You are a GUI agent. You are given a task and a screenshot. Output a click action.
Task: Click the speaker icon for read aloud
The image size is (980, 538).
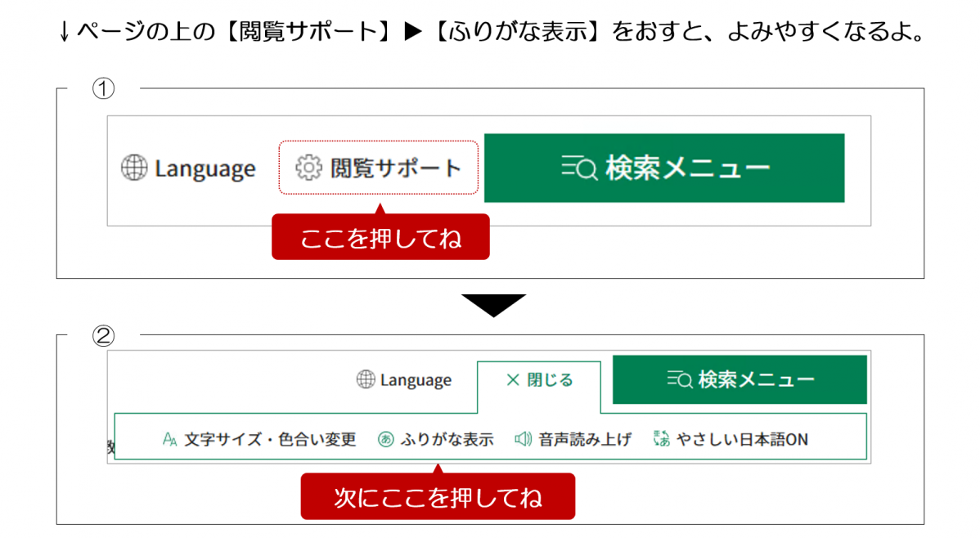tap(523, 439)
